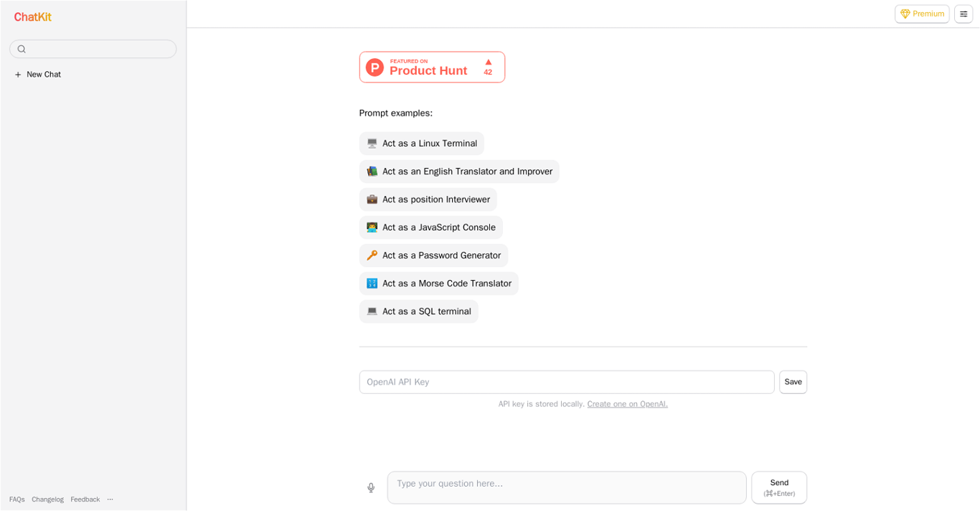
Task: Pick the position Interviewer prompt
Action: [428, 200]
